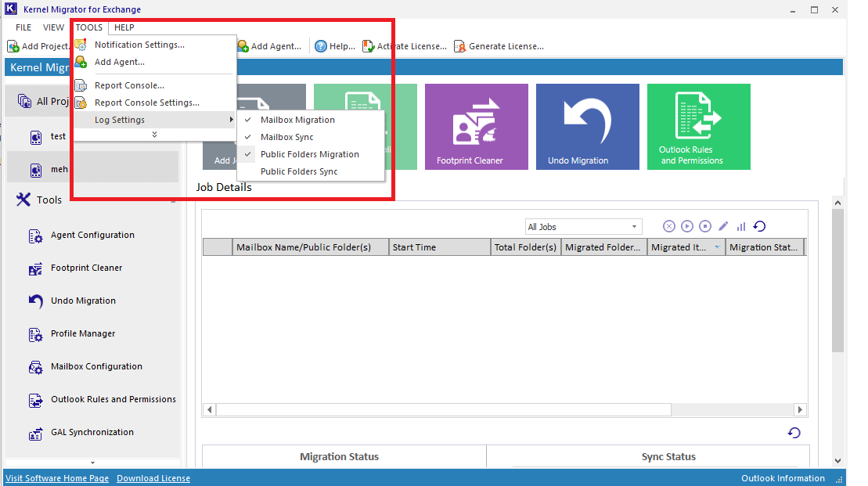The height and width of the screenshot is (486, 868).
Task: Open the purple Footprint Cleaner tile
Action: coord(476,127)
